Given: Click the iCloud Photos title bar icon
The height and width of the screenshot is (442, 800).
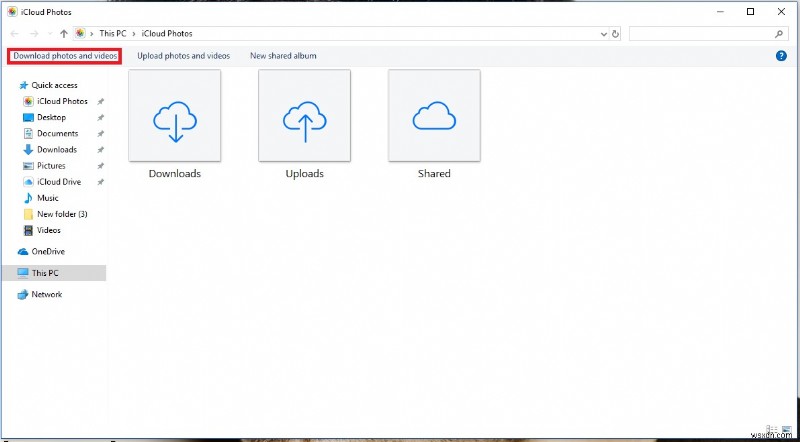Looking at the screenshot, I should click(12, 12).
